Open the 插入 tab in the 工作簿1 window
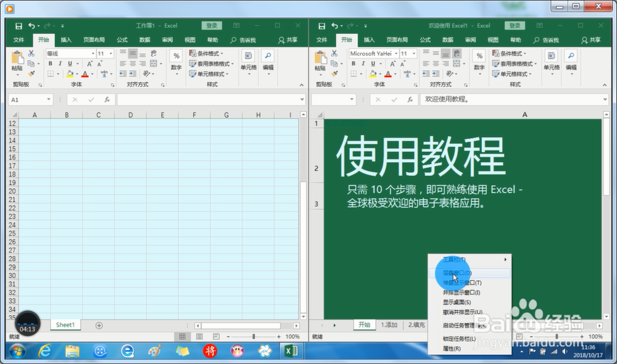This screenshot has height=364, width=617. (x=66, y=39)
